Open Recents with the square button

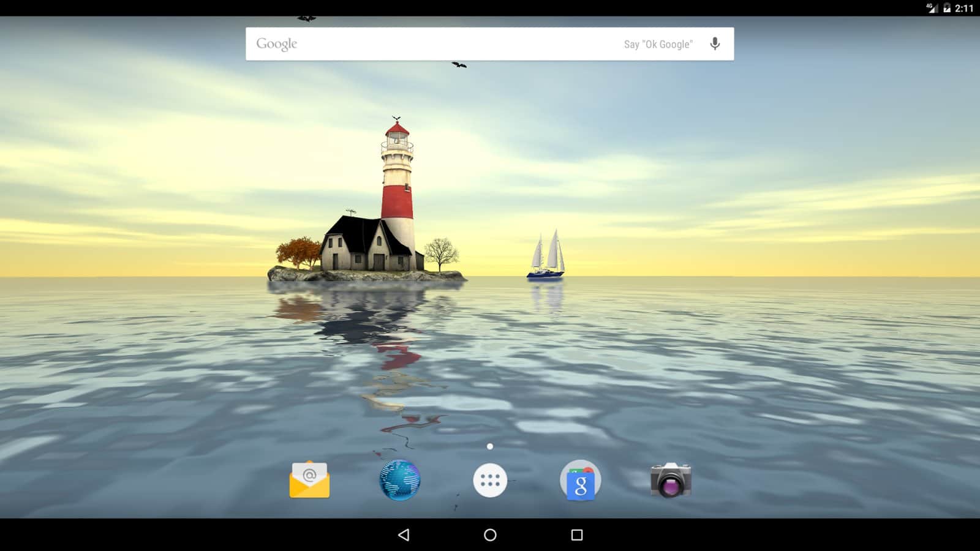click(576, 535)
